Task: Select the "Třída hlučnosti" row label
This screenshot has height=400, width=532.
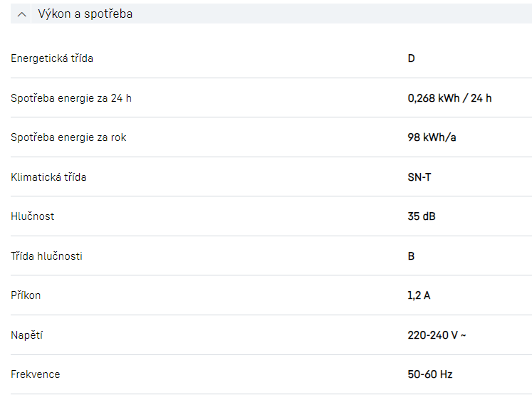Action: pos(46,256)
